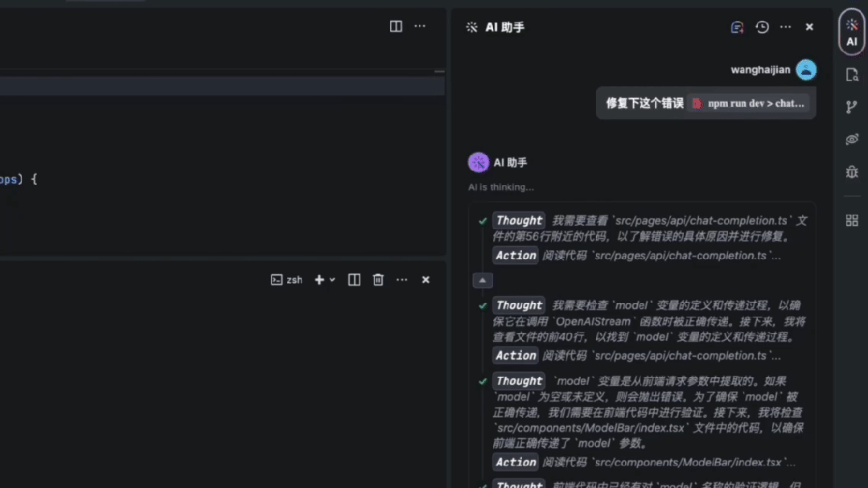Open extensions grid icon in sidebar

(852, 220)
